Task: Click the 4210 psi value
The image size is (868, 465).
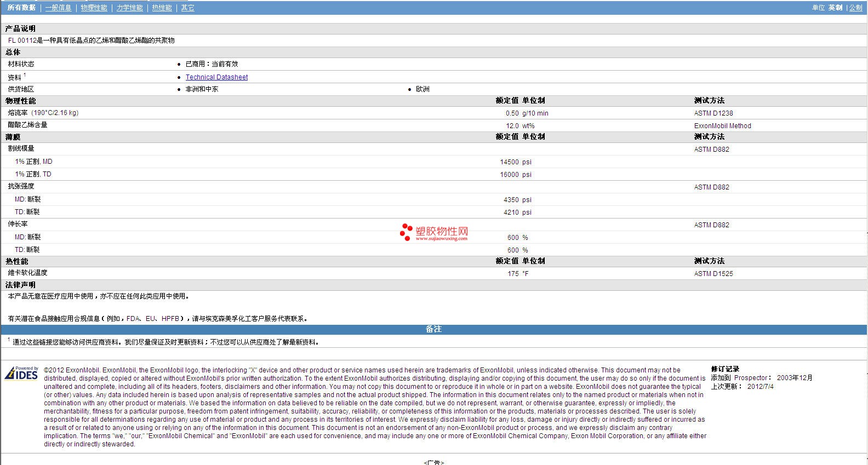Action: point(517,213)
